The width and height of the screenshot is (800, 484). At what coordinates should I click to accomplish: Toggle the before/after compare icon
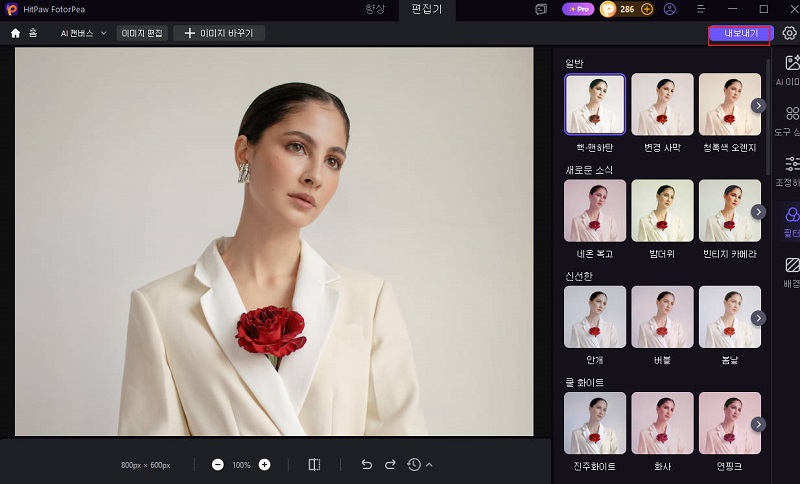[x=314, y=465]
